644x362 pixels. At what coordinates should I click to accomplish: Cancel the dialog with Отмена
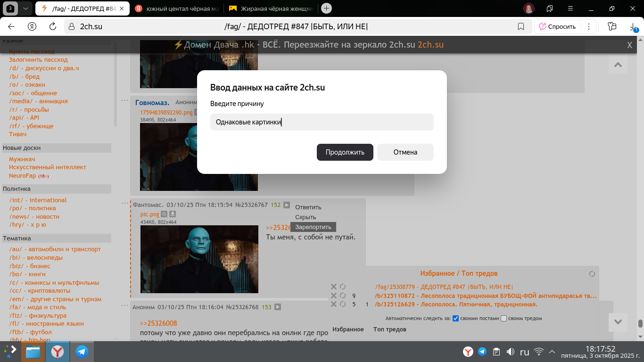405,152
